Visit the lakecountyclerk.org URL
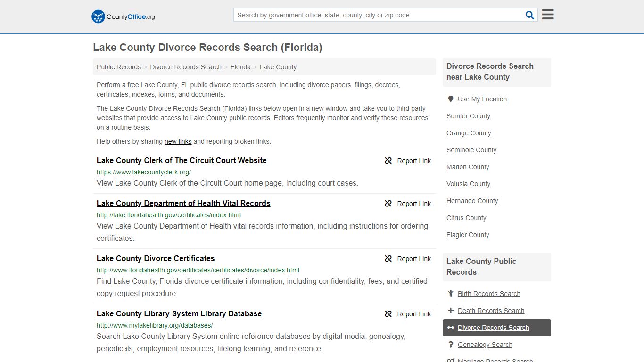The width and height of the screenshot is (644, 362). (144, 172)
